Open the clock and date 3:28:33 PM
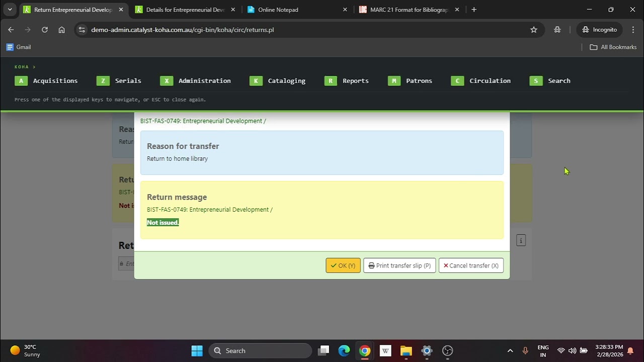The width and height of the screenshot is (644, 362). coord(609,350)
